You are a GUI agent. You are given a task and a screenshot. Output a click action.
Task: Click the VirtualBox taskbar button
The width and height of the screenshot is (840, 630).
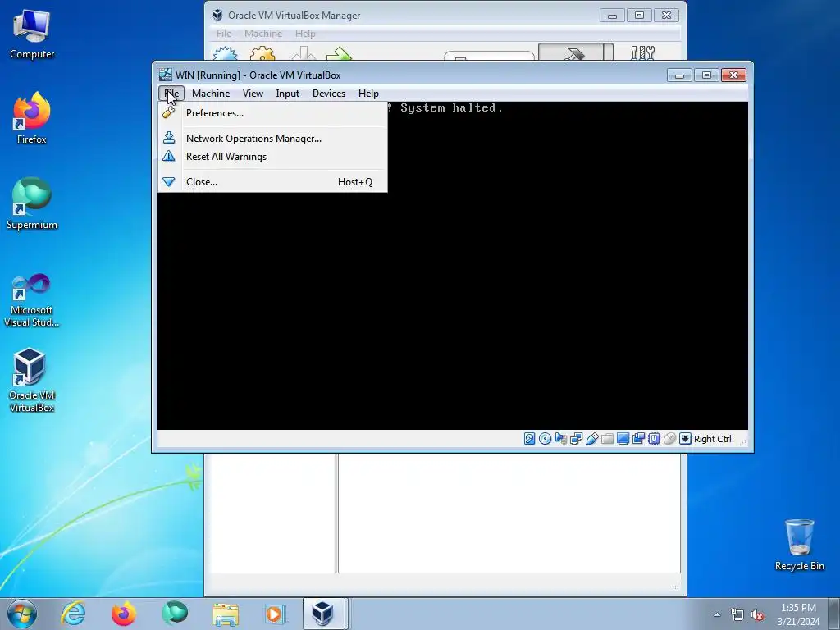pyautogui.click(x=323, y=614)
